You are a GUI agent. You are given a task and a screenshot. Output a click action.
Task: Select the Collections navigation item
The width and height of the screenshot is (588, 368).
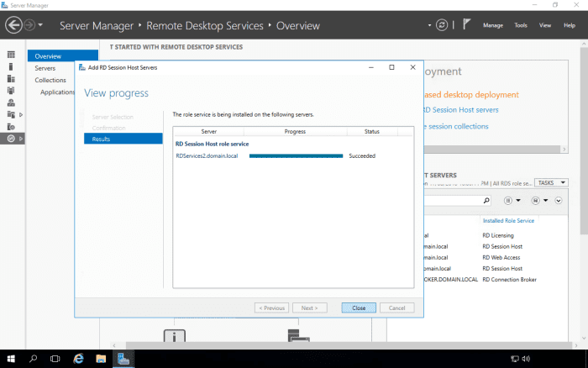pyautogui.click(x=50, y=80)
